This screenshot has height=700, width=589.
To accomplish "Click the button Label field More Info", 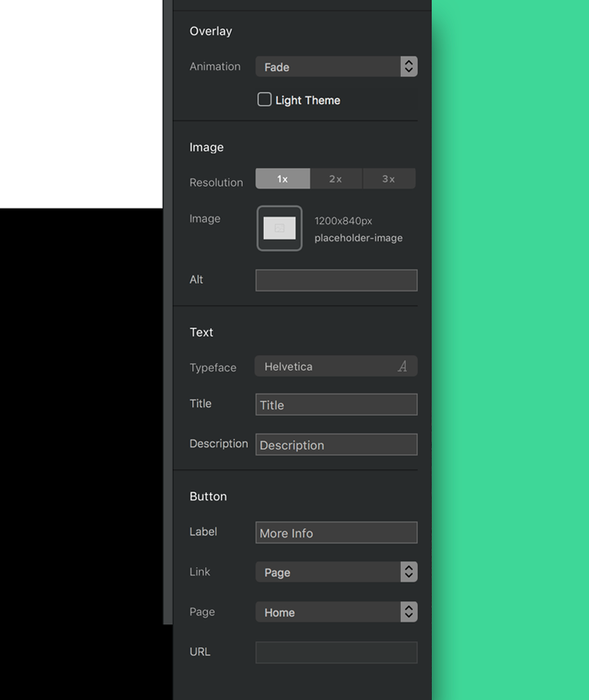I will (336, 533).
